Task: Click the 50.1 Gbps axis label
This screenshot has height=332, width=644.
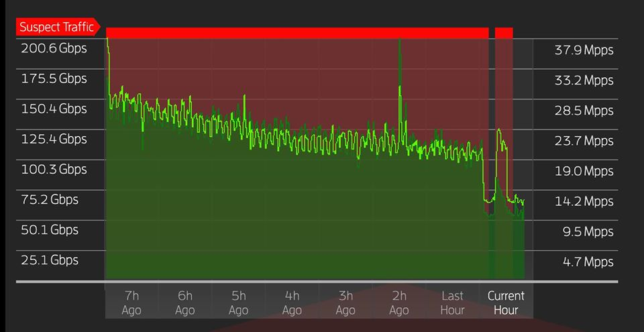Action: pos(49,229)
